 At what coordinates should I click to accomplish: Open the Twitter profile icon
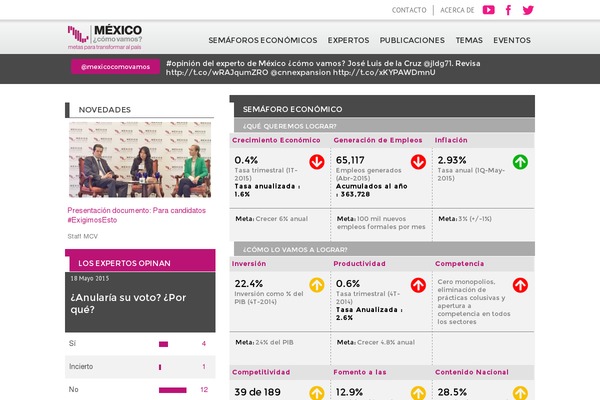pyautogui.click(x=528, y=10)
